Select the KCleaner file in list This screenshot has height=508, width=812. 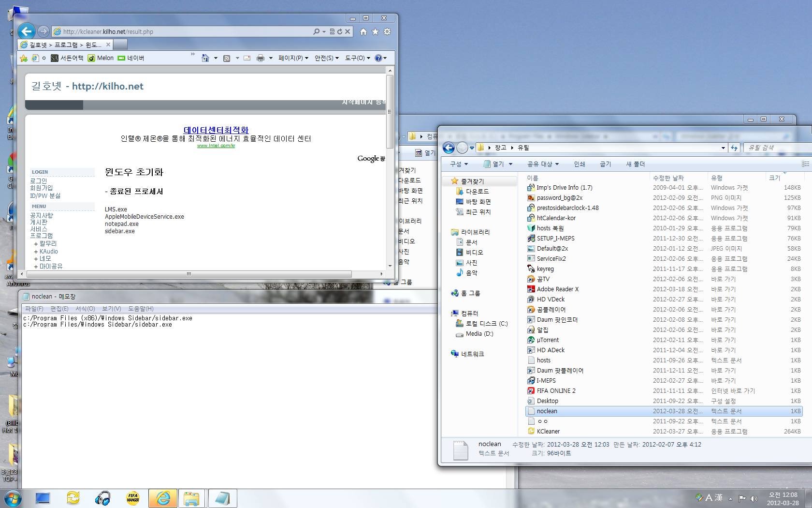click(x=548, y=431)
